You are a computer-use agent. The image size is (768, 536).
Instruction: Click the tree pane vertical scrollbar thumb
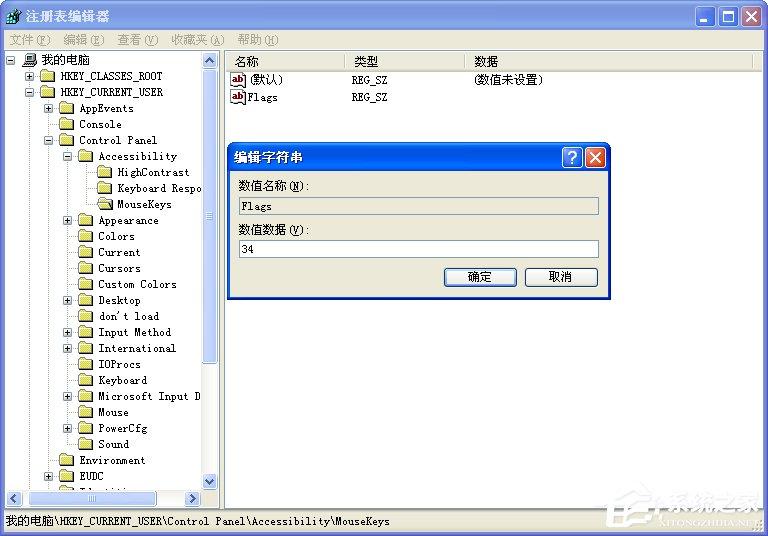pos(210,217)
